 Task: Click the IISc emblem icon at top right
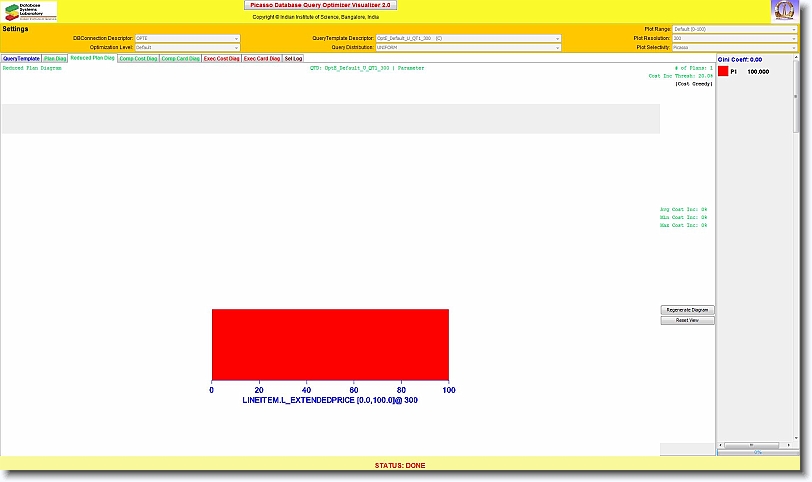(784, 11)
